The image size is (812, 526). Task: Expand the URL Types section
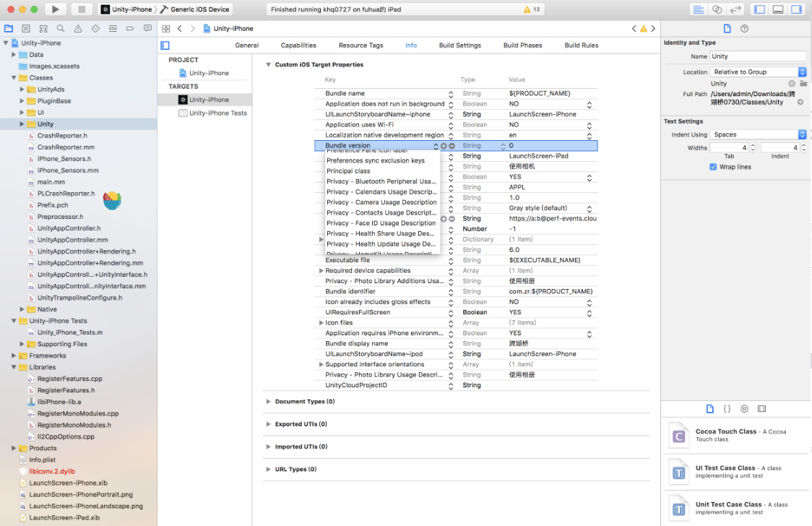268,469
